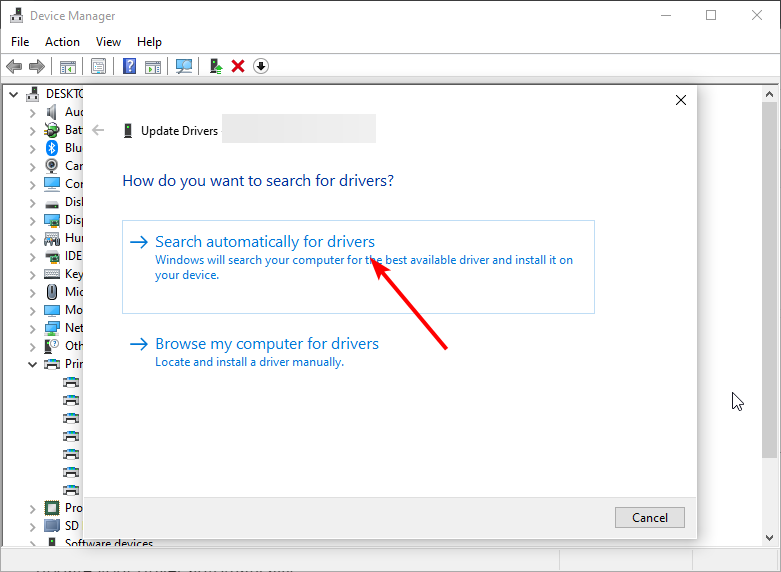The image size is (781, 572).
Task: Open the blue question mark Help icon
Action: tap(129, 66)
